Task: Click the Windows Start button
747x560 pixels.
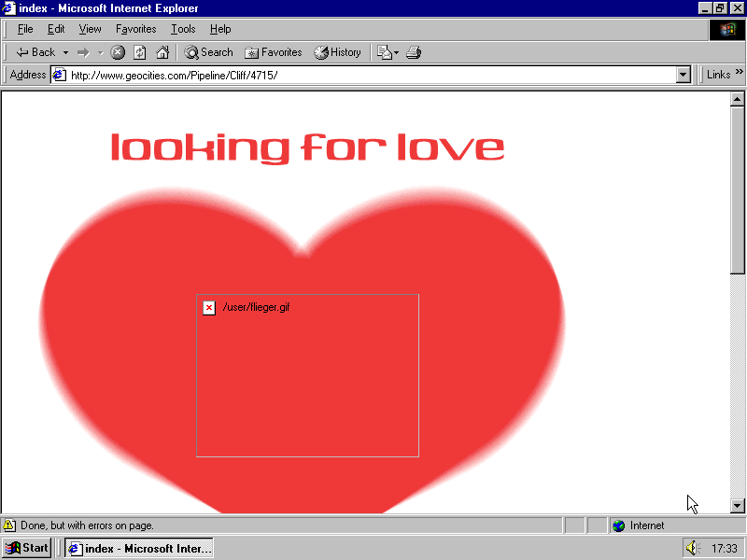Action: pyautogui.click(x=27, y=548)
